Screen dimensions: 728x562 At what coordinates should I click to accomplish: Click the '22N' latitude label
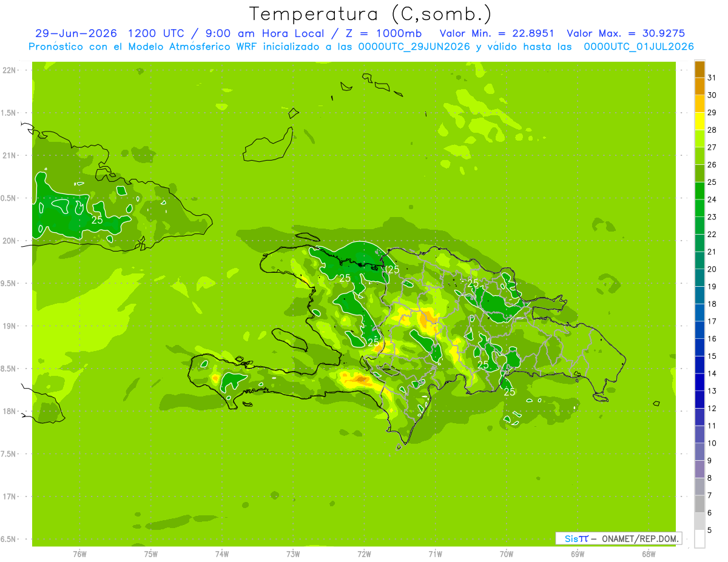(x=8, y=70)
